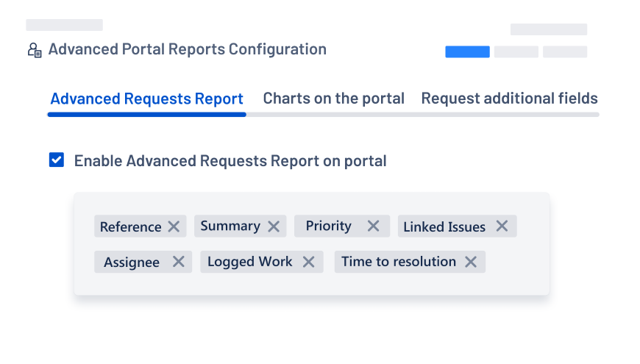640x364 pixels.
Task: Remove the Summary field tag
Action: 274,226
